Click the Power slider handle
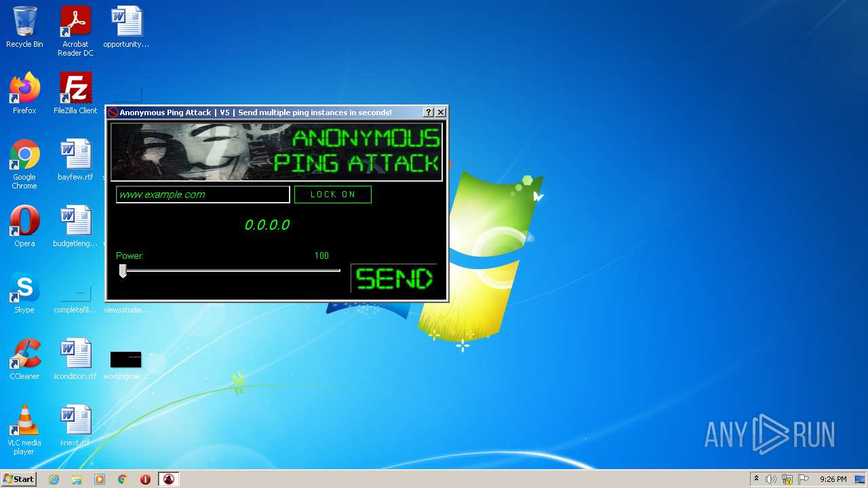868x488 pixels. coord(123,271)
